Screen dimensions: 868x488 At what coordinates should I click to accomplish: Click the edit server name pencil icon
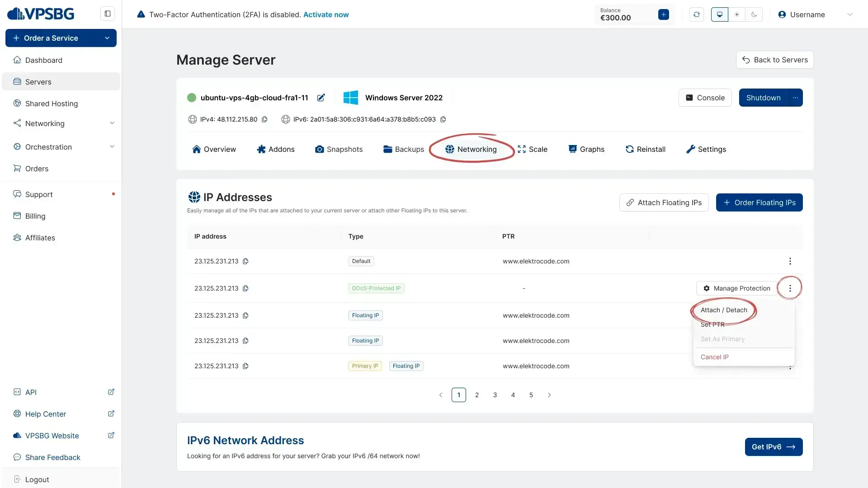click(321, 98)
